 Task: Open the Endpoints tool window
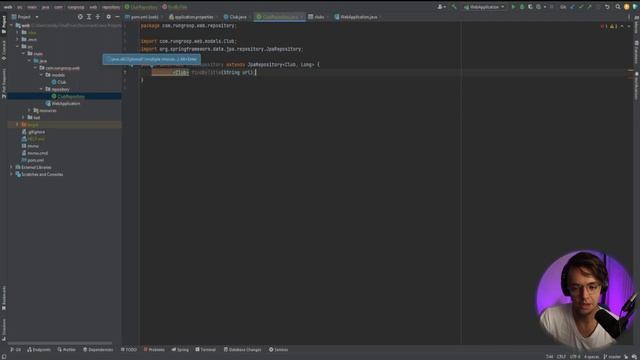[39, 350]
